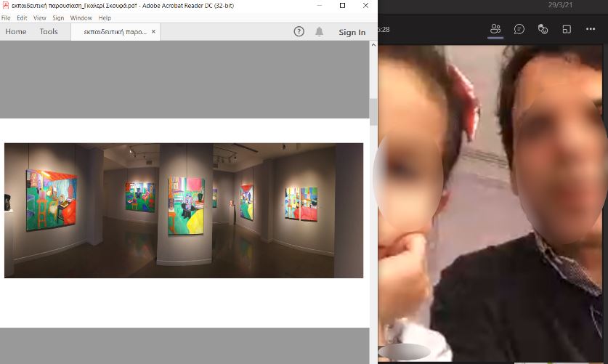Click the gallery panorama image in the PDF
Image resolution: width=608 pixels, height=364 pixels.
pos(184,211)
